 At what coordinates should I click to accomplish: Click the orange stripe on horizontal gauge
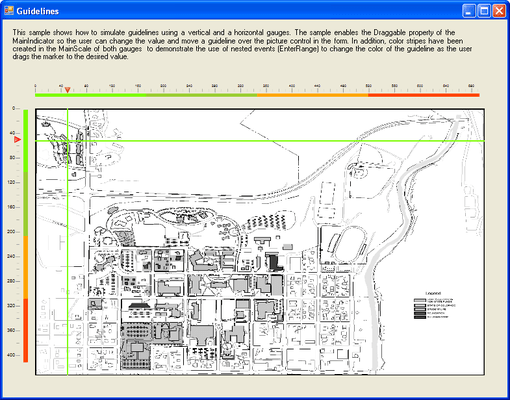[x=313, y=95]
